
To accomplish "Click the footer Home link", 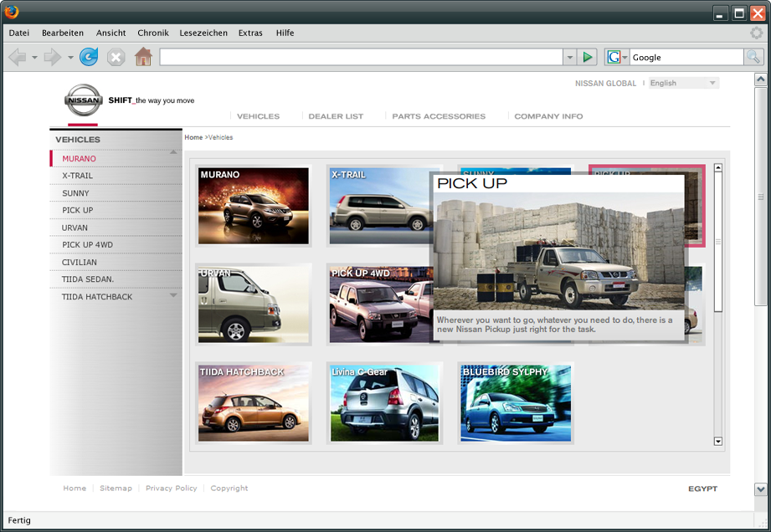I will point(75,489).
